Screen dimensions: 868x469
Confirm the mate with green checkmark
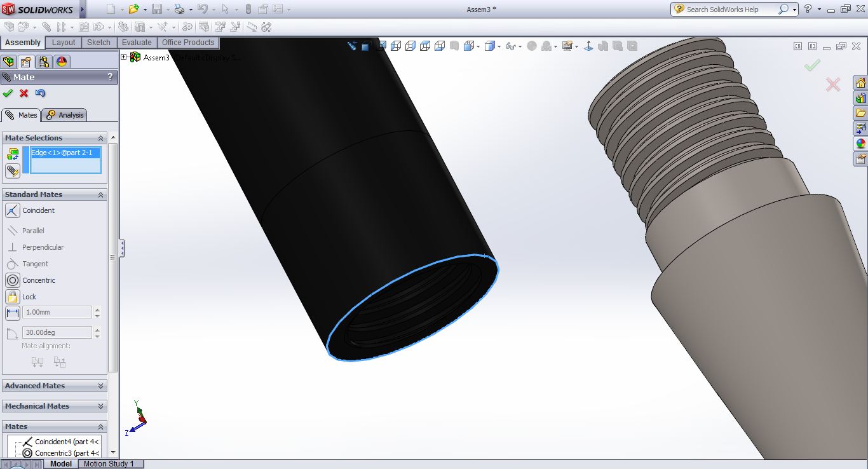tap(8, 93)
